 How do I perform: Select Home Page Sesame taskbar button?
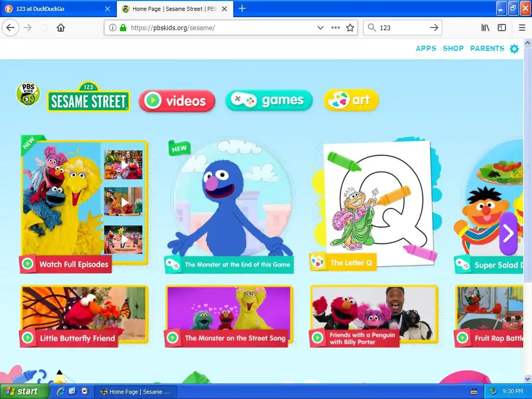point(136,392)
